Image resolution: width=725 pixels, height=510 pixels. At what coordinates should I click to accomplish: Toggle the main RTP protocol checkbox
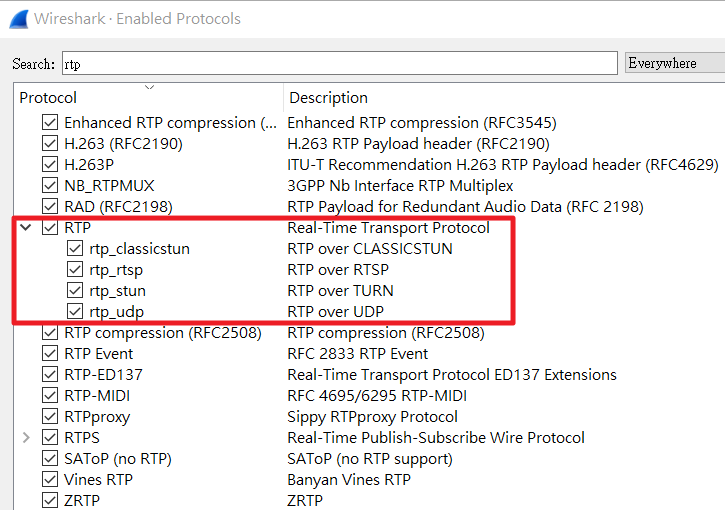coord(50,227)
